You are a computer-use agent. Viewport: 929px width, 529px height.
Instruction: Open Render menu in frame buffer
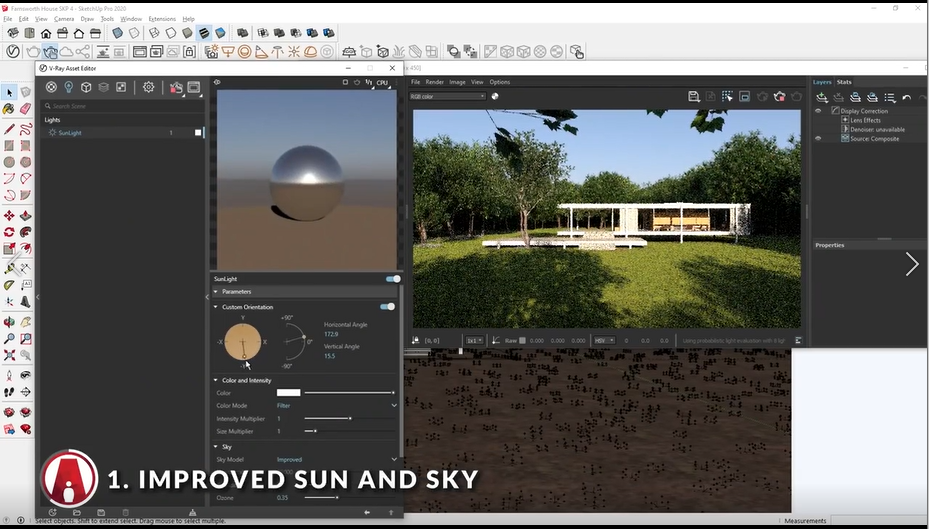[x=434, y=82]
